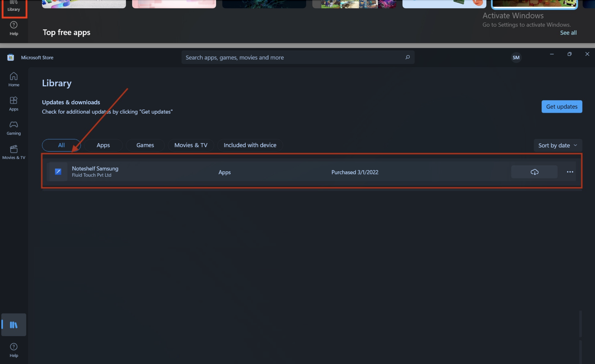Click the Top free apps heading
This screenshot has width=595, height=364.
(66, 32)
